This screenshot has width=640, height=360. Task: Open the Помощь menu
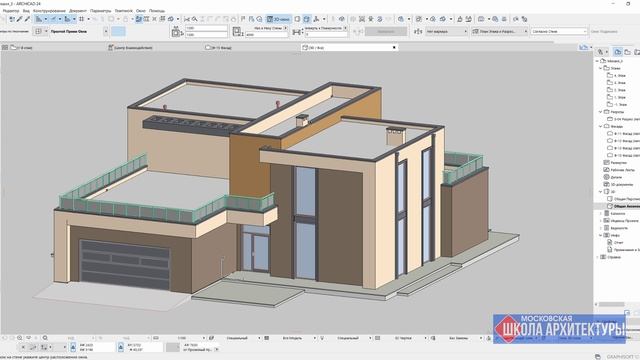(157, 11)
